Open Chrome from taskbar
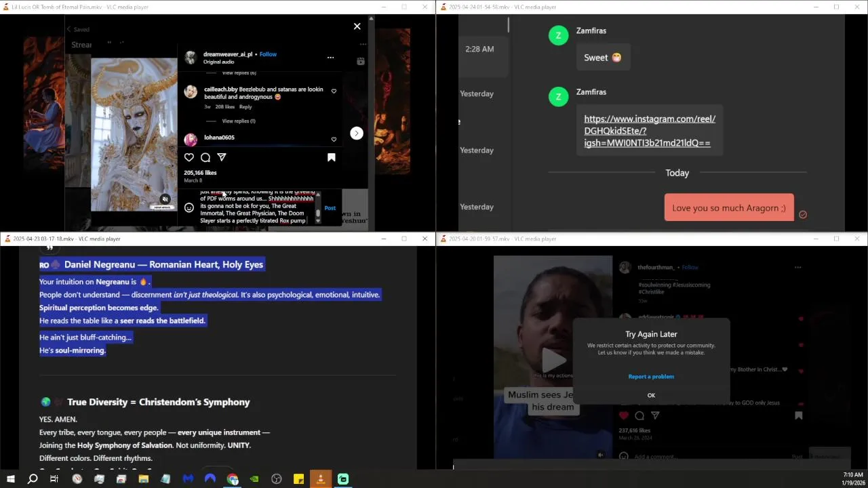The height and width of the screenshot is (488, 868). click(x=233, y=479)
